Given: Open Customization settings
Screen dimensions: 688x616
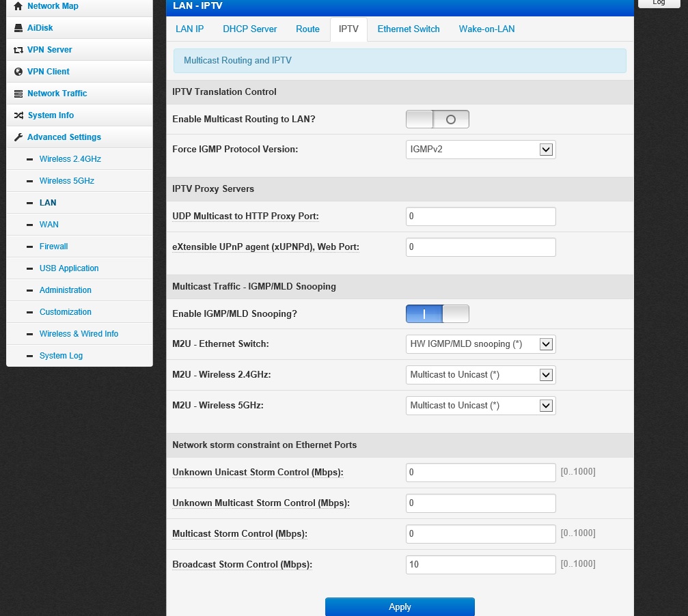Looking at the screenshot, I should pyautogui.click(x=66, y=312).
